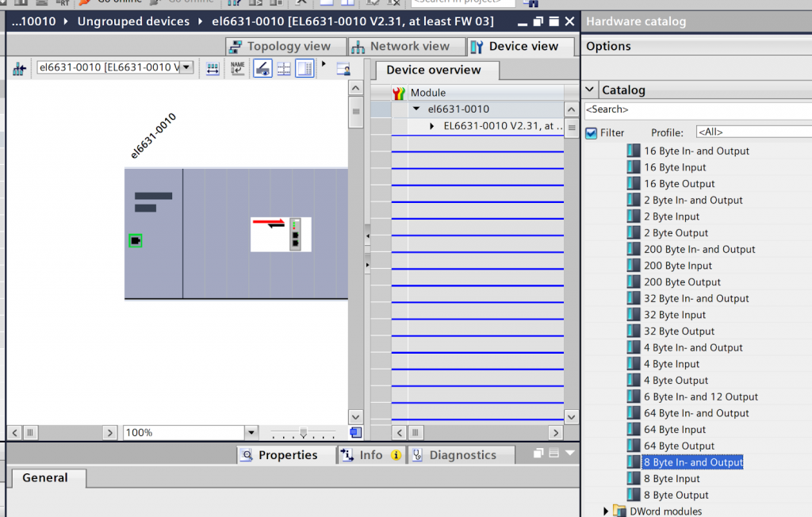Click the overview navigation icon beside zoom slider
The image size is (812, 517).
coord(355,432)
